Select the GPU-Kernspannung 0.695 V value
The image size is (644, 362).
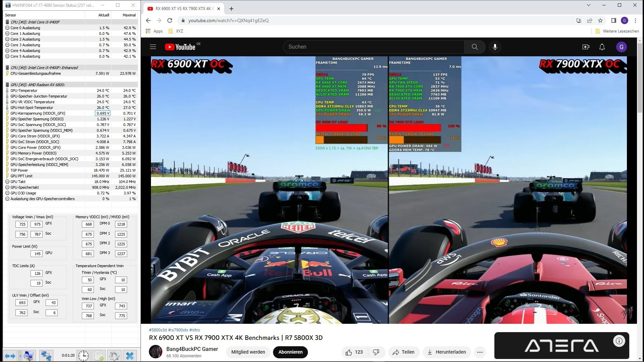(x=103, y=113)
